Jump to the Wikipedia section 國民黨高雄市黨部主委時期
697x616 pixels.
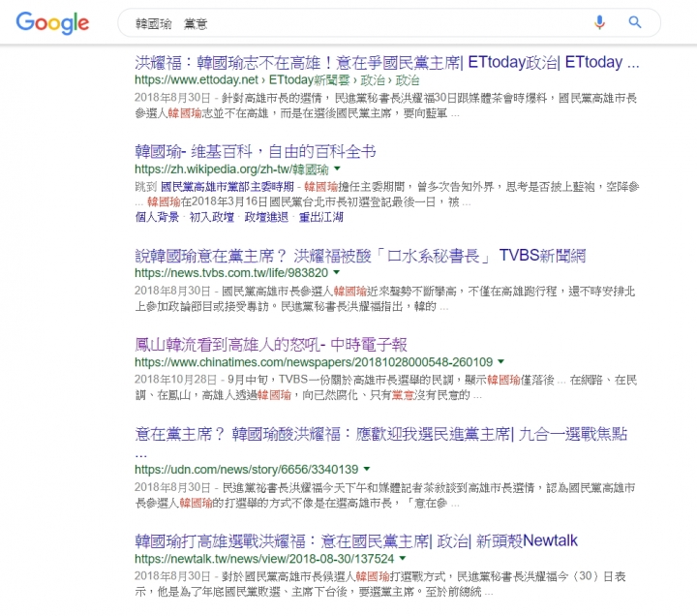click(227, 186)
